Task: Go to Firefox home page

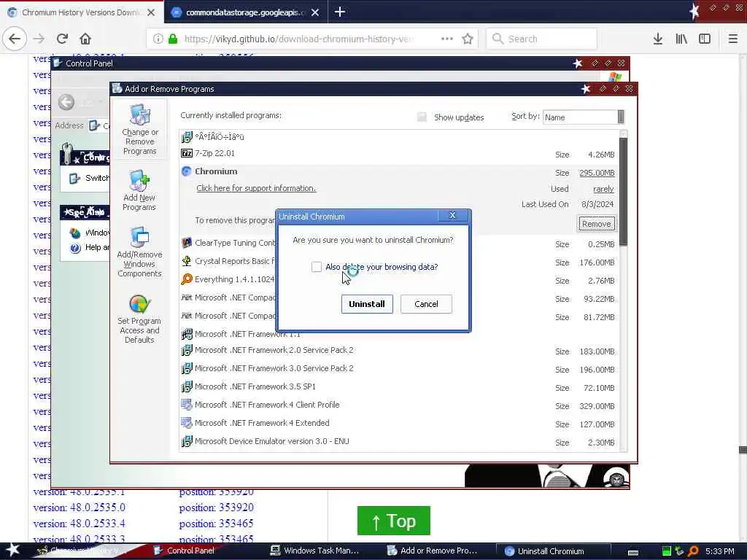Action: click(x=85, y=39)
